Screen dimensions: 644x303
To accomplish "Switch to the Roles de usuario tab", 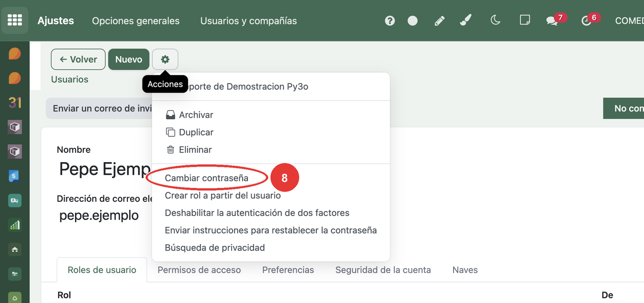I will click(102, 270).
